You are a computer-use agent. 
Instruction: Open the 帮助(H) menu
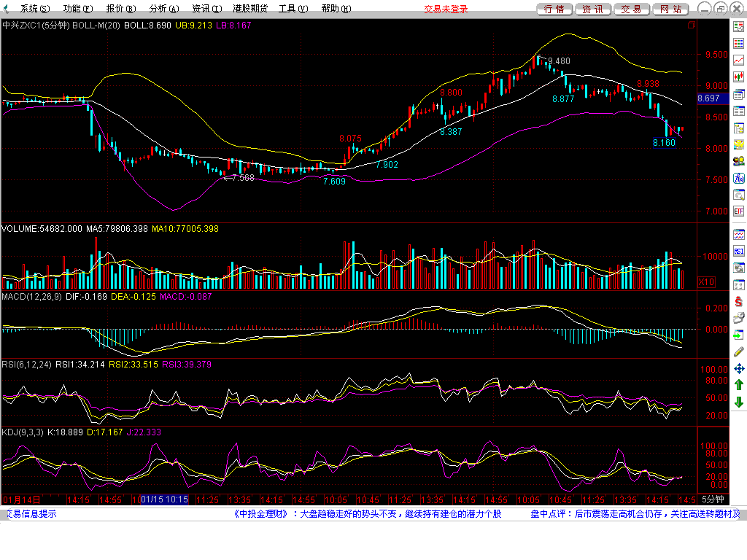pos(336,9)
